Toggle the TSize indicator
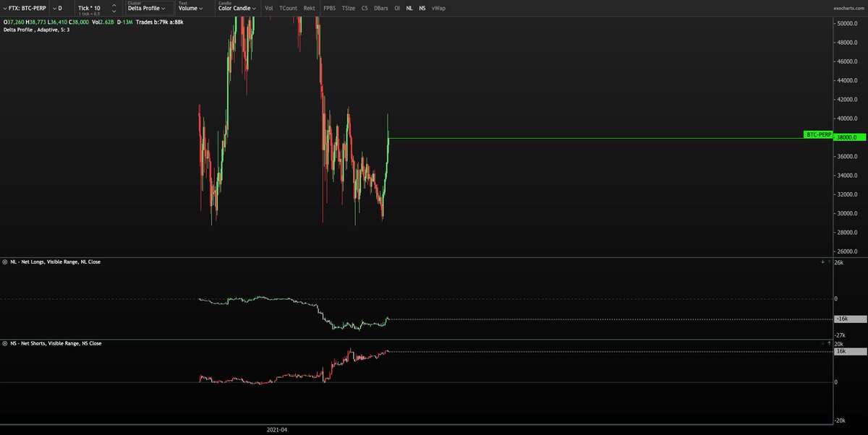The height and width of the screenshot is (435, 868). (349, 8)
